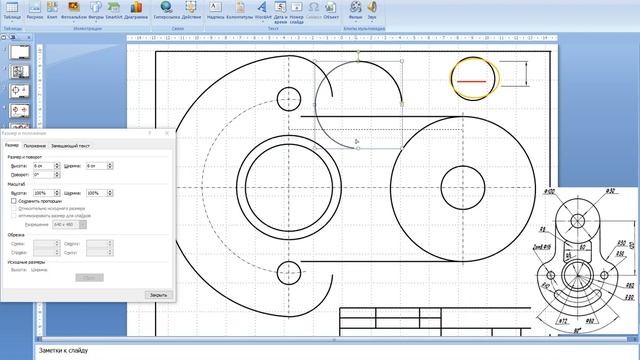Click the Масштаб Ширина spinner arrows
This screenshot has width=640, height=360.
click(x=110, y=193)
